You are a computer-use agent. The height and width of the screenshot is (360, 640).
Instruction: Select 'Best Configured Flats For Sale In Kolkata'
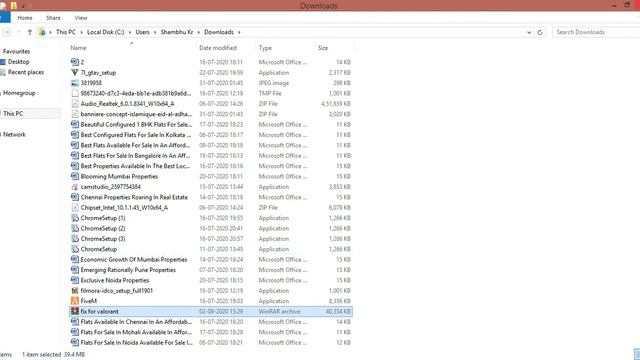pyautogui.click(x=136, y=135)
